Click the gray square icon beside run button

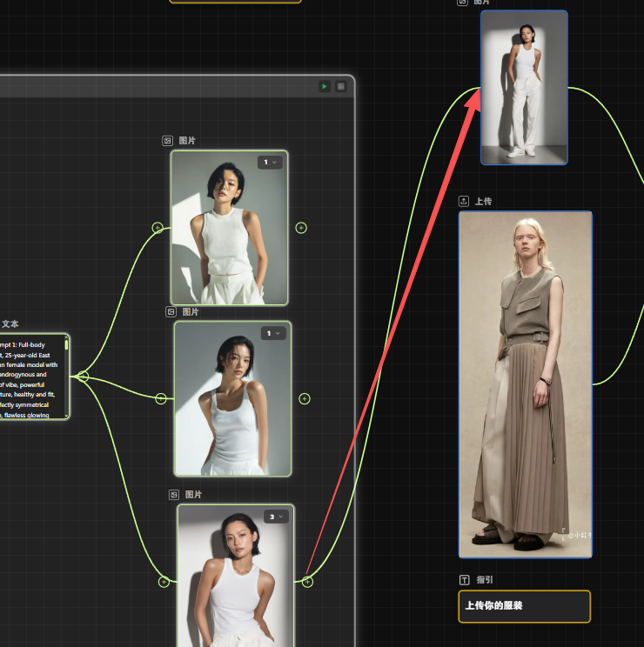[x=341, y=86]
